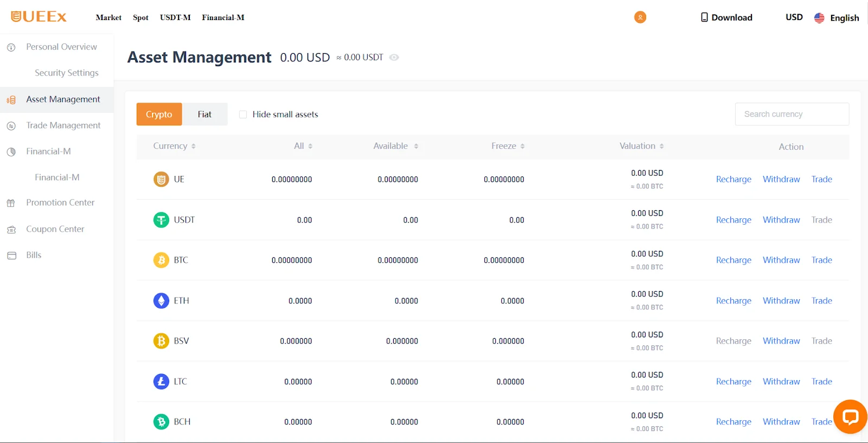
Task: Open the Spot menu
Action: click(x=141, y=17)
